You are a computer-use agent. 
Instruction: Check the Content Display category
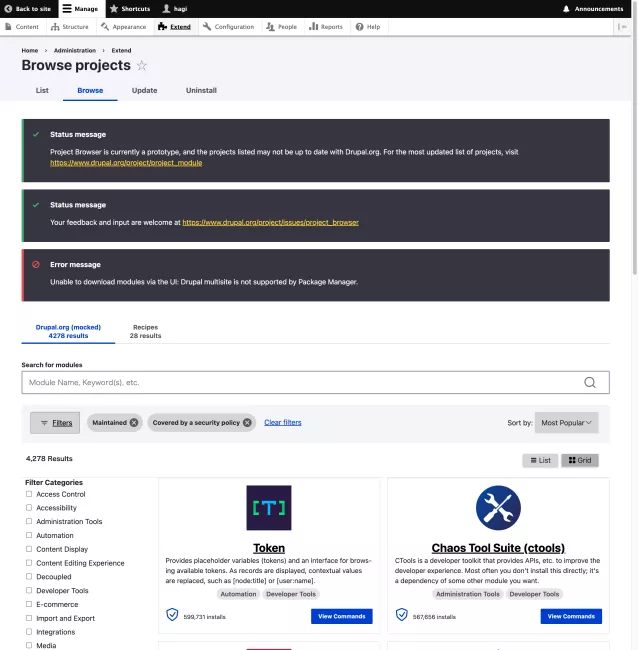click(x=29, y=549)
